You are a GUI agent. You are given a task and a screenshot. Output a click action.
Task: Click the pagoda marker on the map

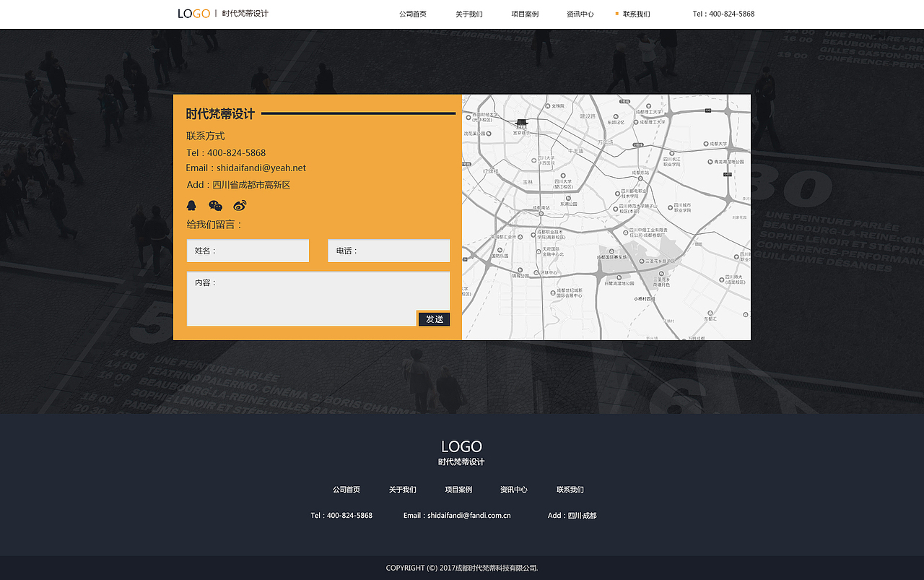521,125
